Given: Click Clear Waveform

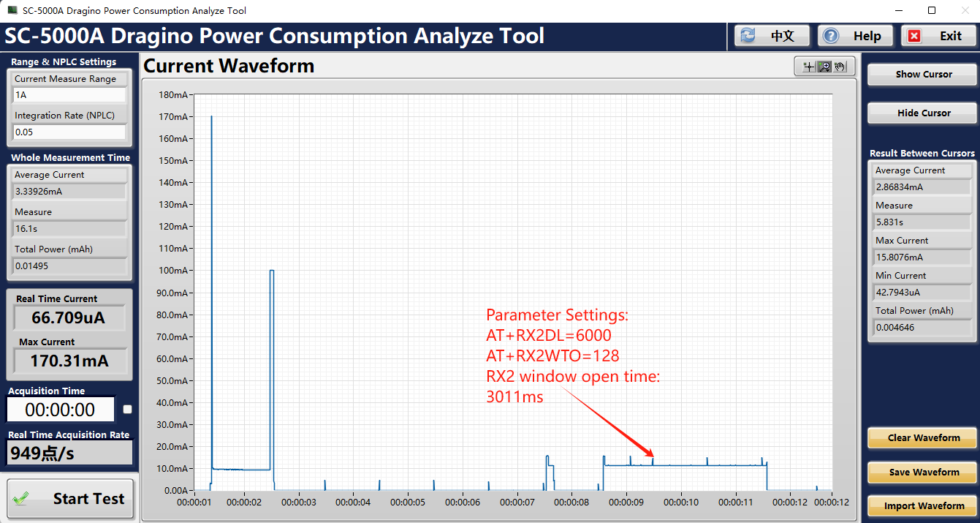Looking at the screenshot, I should [x=922, y=438].
